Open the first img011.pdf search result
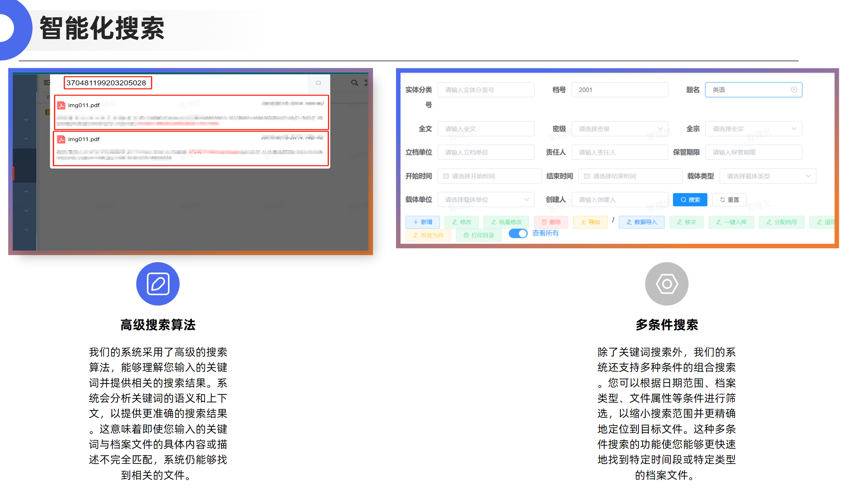 84,105
